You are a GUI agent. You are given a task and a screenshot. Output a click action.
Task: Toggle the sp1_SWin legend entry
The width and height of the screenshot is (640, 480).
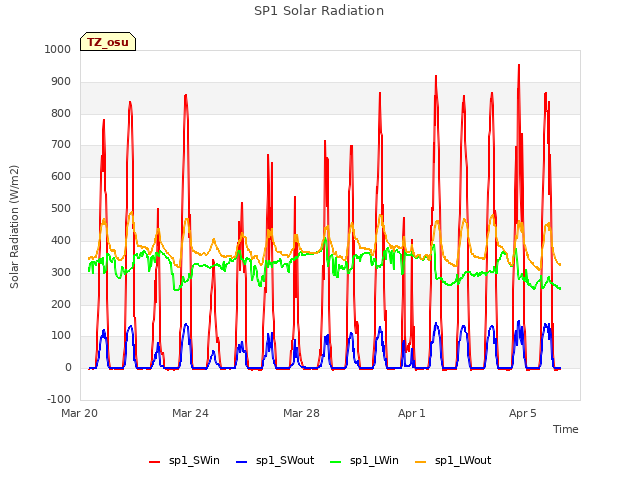[184, 461]
